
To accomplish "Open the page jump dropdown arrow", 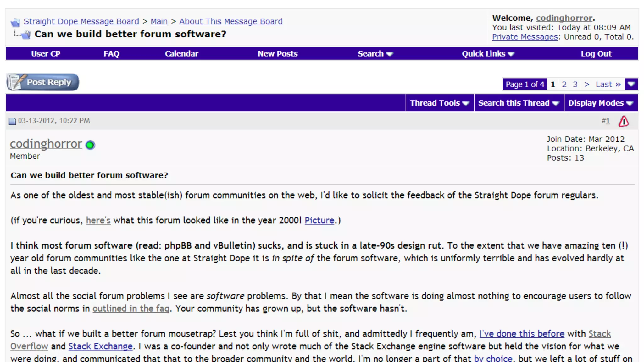I will click(x=631, y=84).
